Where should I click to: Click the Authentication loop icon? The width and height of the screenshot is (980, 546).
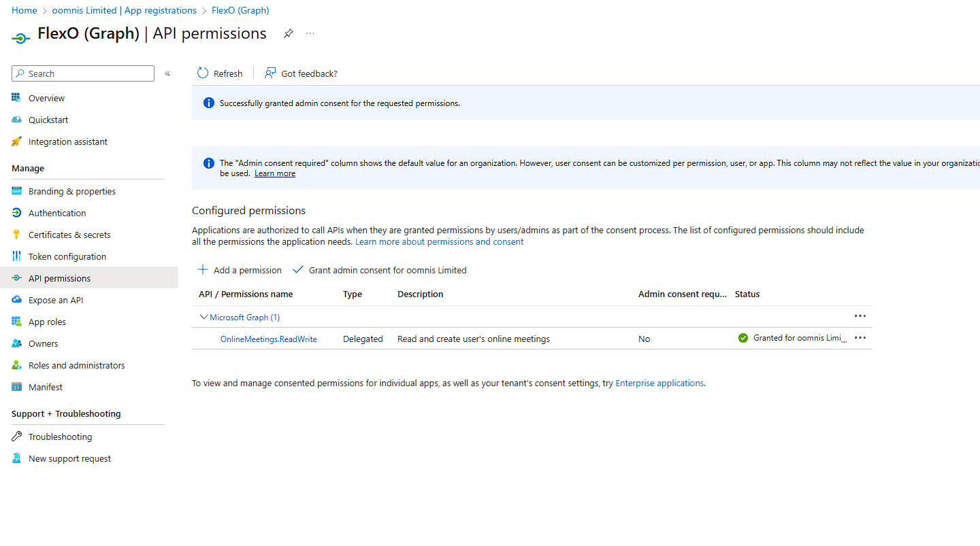coord(17,213)
